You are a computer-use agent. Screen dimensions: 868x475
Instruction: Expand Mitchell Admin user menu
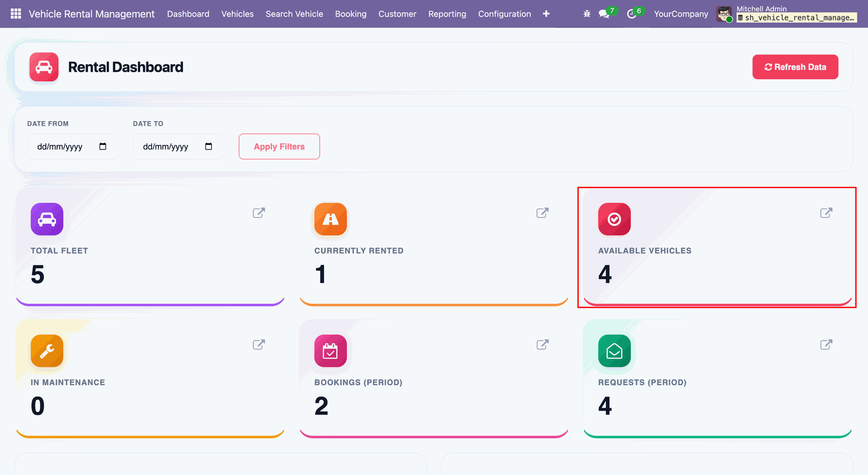coord(786,14)
